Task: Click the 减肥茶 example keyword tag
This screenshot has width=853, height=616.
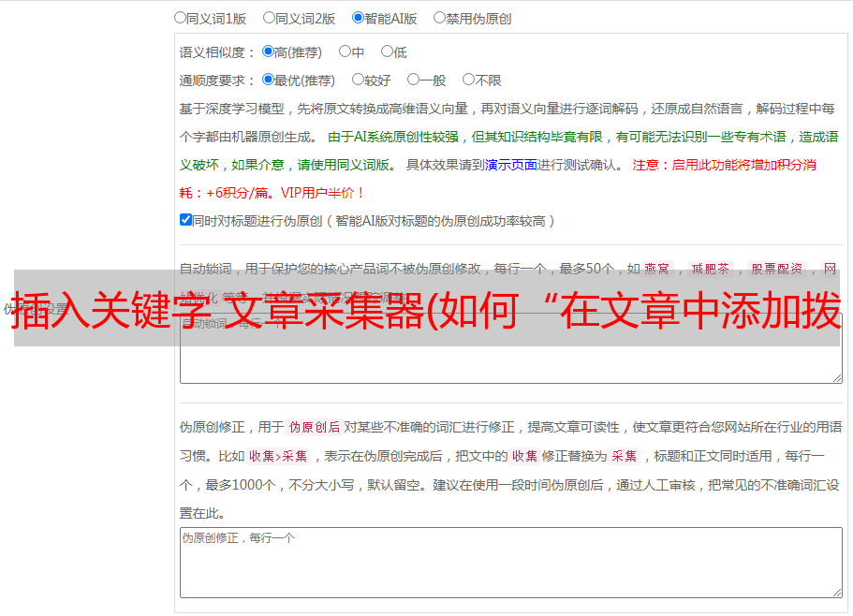Action: tap(711, 269)
